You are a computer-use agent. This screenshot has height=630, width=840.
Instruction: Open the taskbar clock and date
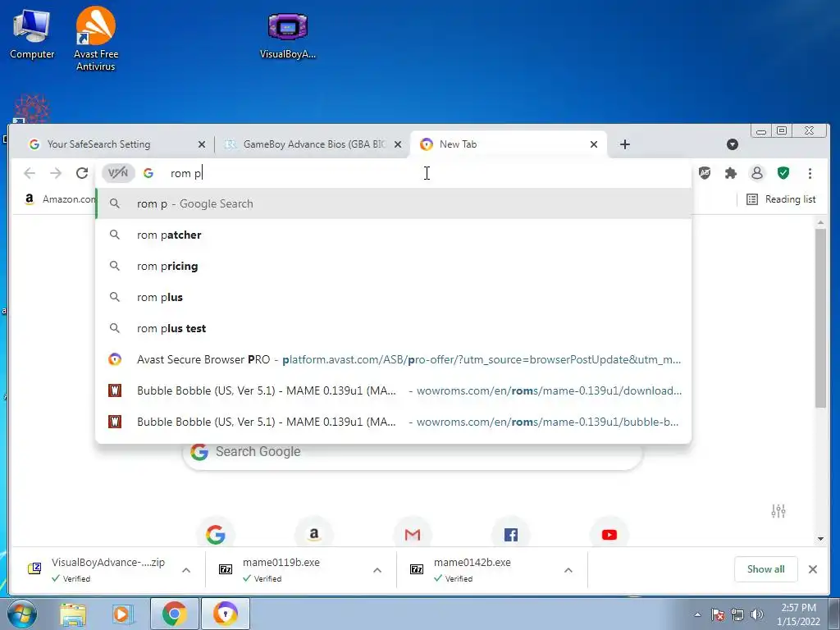798,614
